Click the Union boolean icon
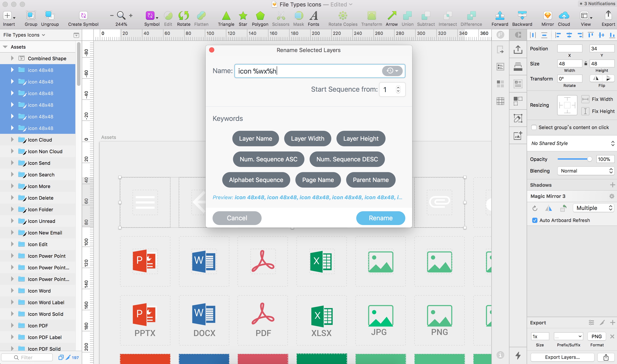Viewport: 617px width, 364px height. pos(407,16)
